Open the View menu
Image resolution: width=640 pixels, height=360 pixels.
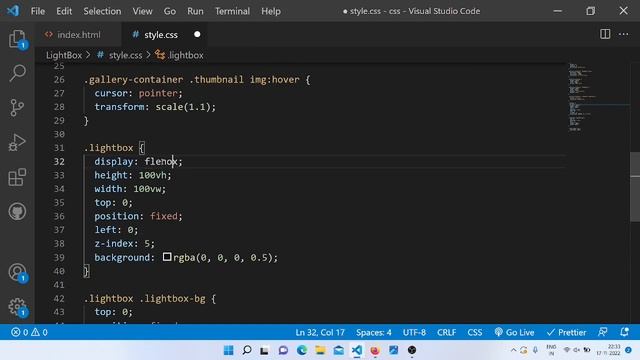[142, 11]
